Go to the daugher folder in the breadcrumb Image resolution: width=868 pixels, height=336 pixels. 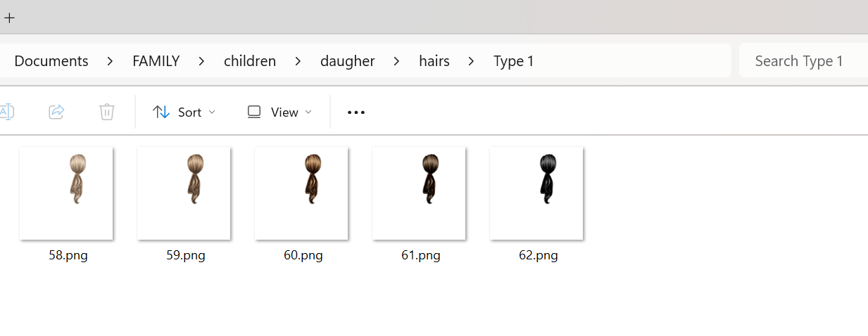[x=348, y=61]
